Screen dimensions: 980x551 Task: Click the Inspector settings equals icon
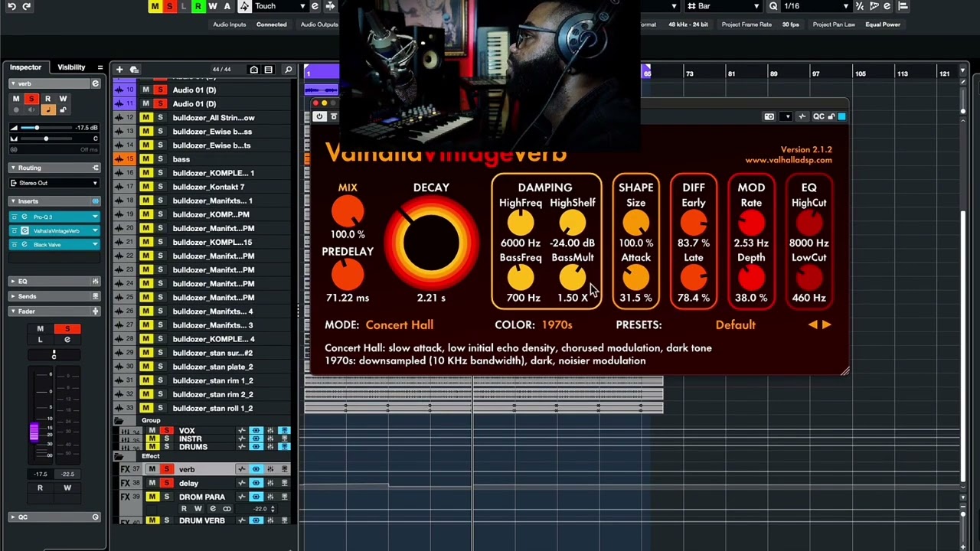pos(100,67)
